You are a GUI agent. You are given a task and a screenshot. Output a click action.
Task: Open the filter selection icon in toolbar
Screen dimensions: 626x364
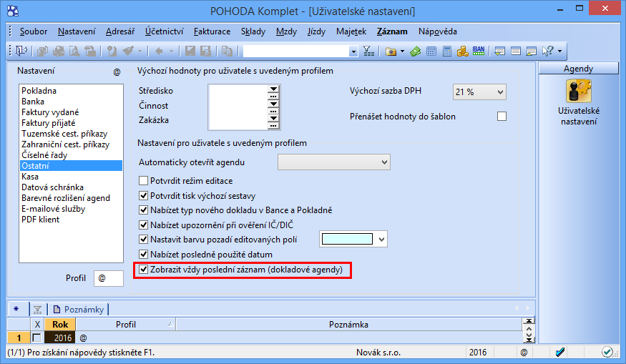point(368,51)
